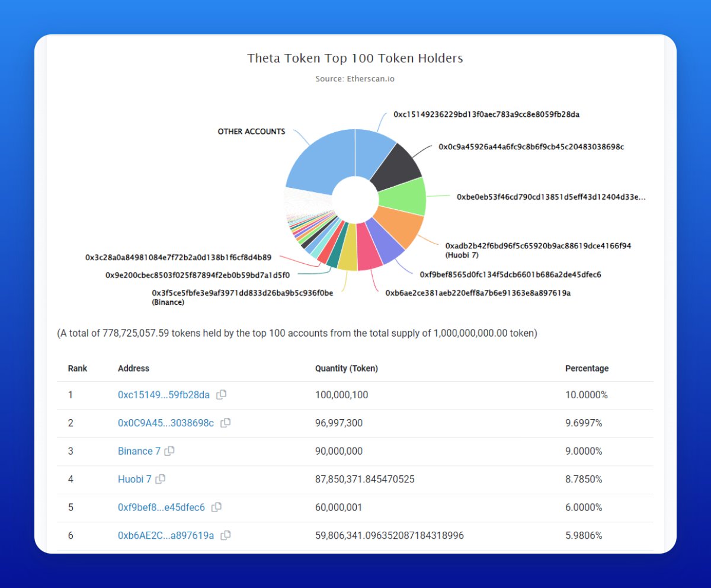Click the copy icon beside 0xf9bef8...e45dfec6
711x588 pixels.
216,507
